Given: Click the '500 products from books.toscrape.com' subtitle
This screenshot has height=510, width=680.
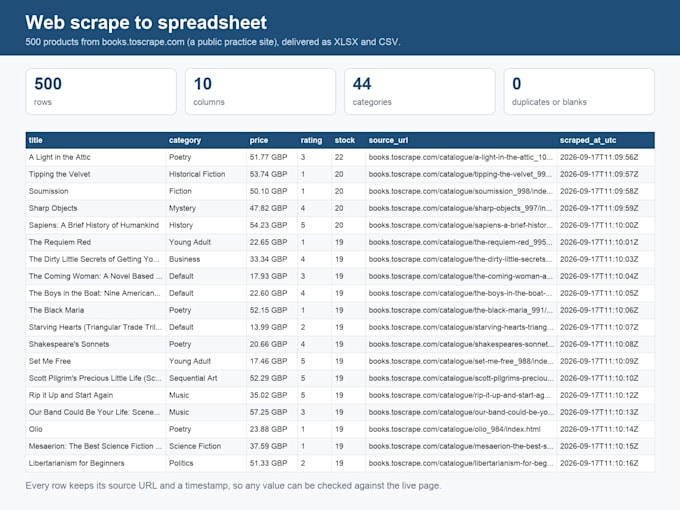Looking at the screenshot, I should [212, 42].
